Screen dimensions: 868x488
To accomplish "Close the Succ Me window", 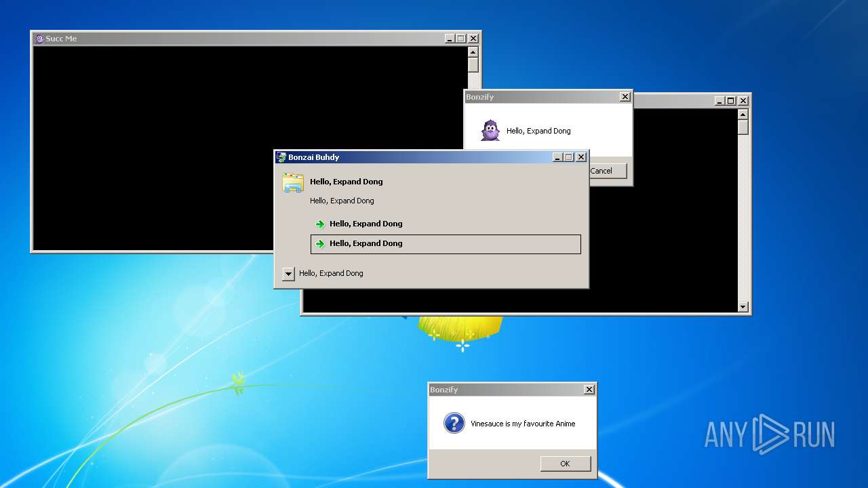I will (x=473, y=39).
